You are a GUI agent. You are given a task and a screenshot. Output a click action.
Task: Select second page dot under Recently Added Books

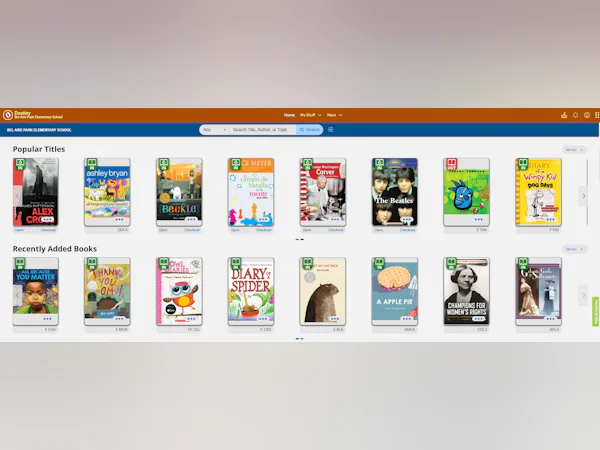click(x=302, y=339)
